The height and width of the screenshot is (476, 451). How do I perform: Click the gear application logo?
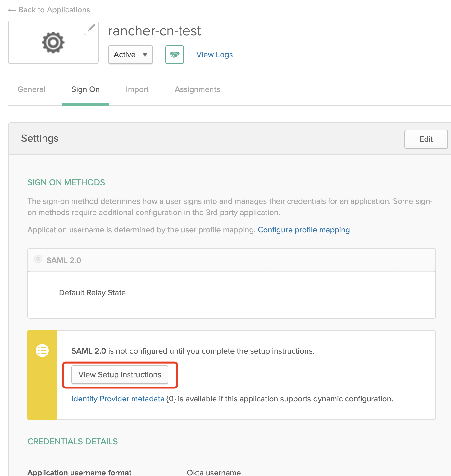pos(53,42)
